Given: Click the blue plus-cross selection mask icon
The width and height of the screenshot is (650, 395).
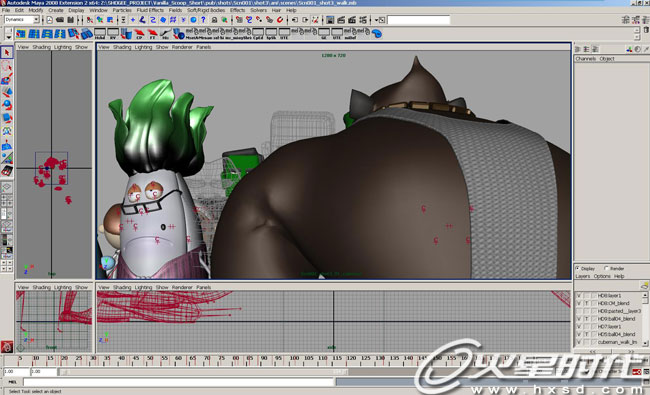Looking at the screenshot, I should pyautogui.click(x=133, y=20).
